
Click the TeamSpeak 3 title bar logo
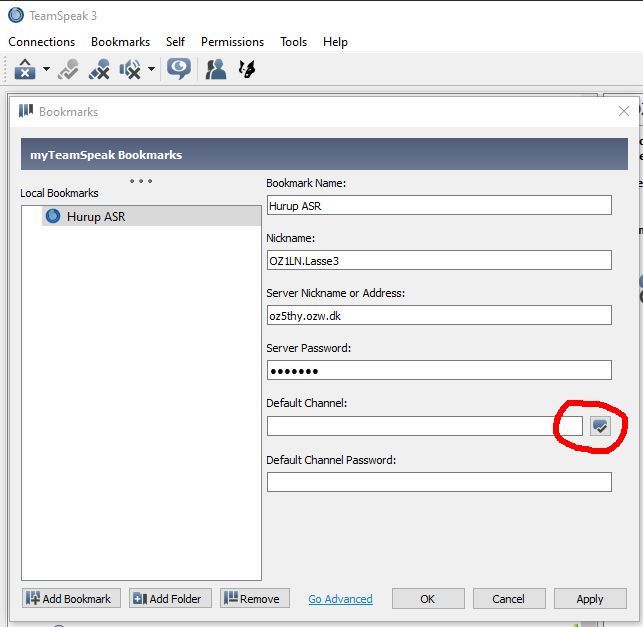point(16,15)
